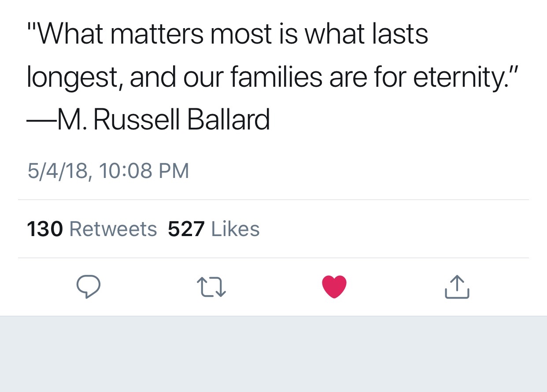547x392 pixels.
Task: Retweet this tweet using the arrows icon
Action: 211,287
